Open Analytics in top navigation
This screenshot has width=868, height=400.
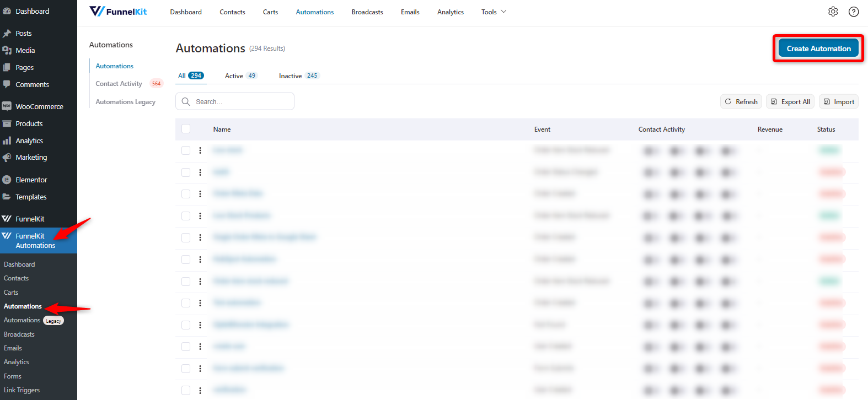click(451, 12)
